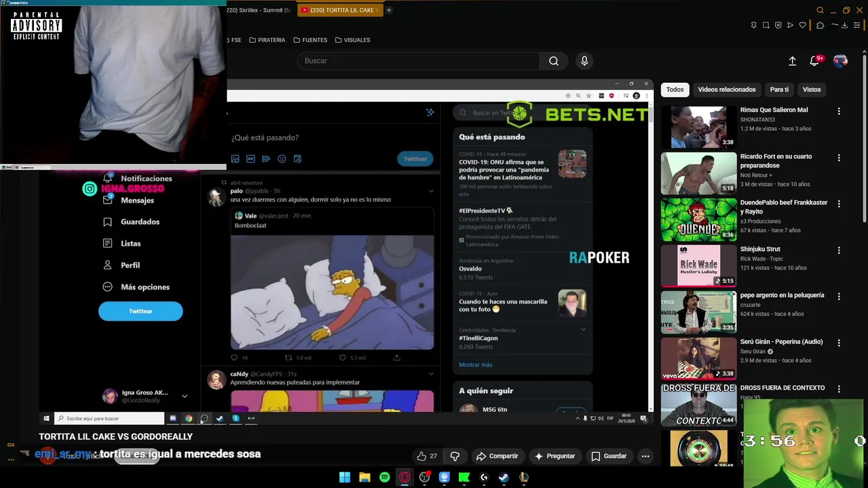
Task: Select TORTITA LIL CAKE browser tab
Action: click(x=340, y=10)
